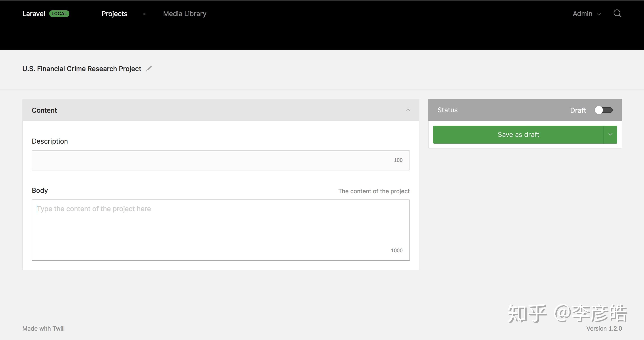This screenshot has width=644, height=340.
Task: Click the Laravel app name
Action: [34, 14]
